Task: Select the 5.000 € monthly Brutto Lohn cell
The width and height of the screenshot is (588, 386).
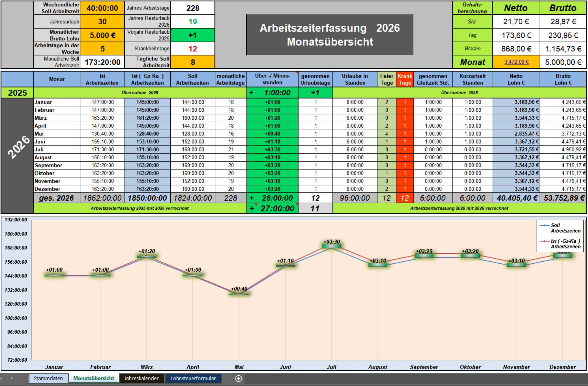Action: (x=102, y=35)
